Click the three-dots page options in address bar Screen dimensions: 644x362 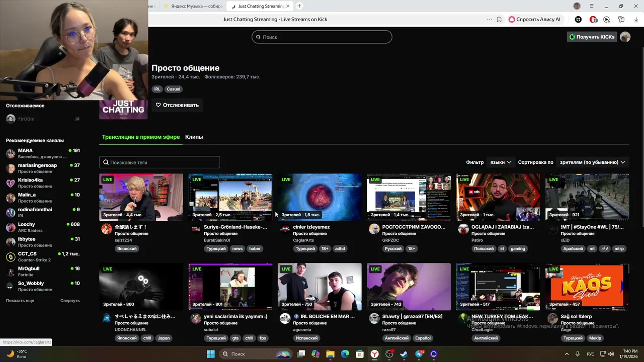[x=490, y=20]
